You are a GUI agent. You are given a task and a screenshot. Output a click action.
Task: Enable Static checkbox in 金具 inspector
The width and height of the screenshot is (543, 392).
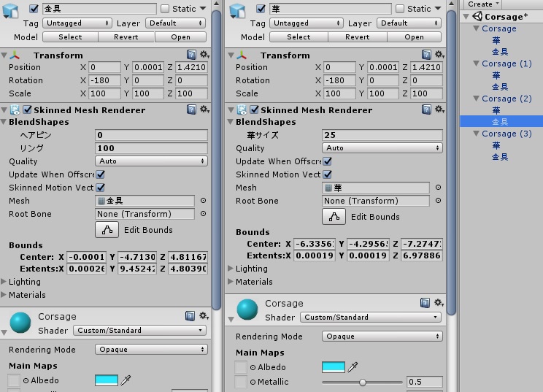[165, 9]
